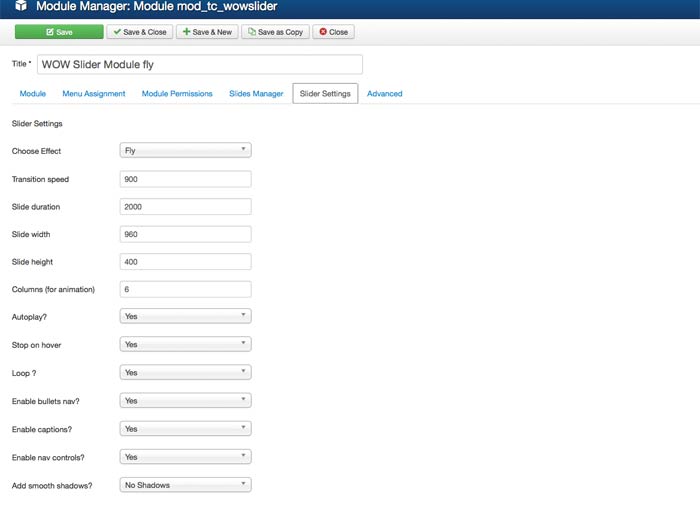Expand the Loop dropdown
Viewport: 700px width, 525px height.
click(x=185, y=372)
